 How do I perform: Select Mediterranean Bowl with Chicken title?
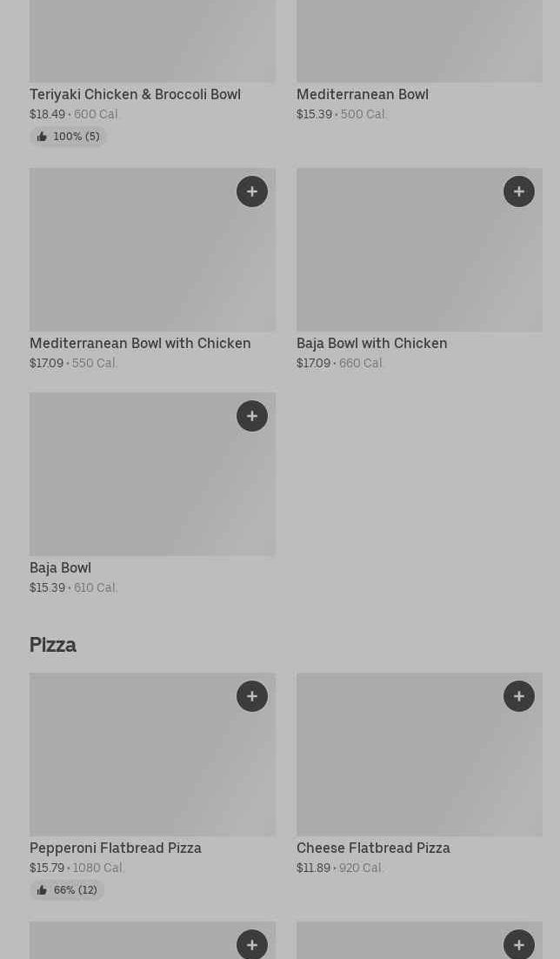140,343
